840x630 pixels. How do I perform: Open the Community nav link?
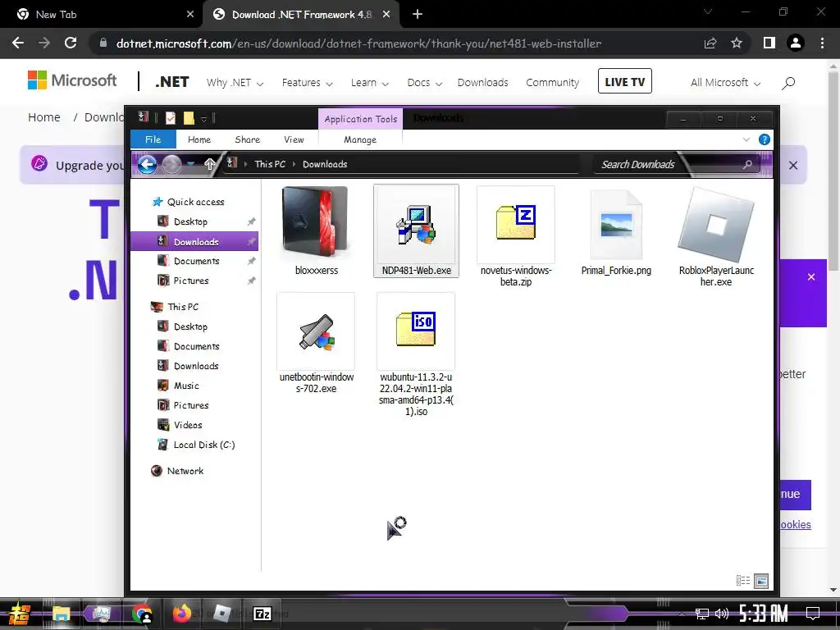click(552, 83)
